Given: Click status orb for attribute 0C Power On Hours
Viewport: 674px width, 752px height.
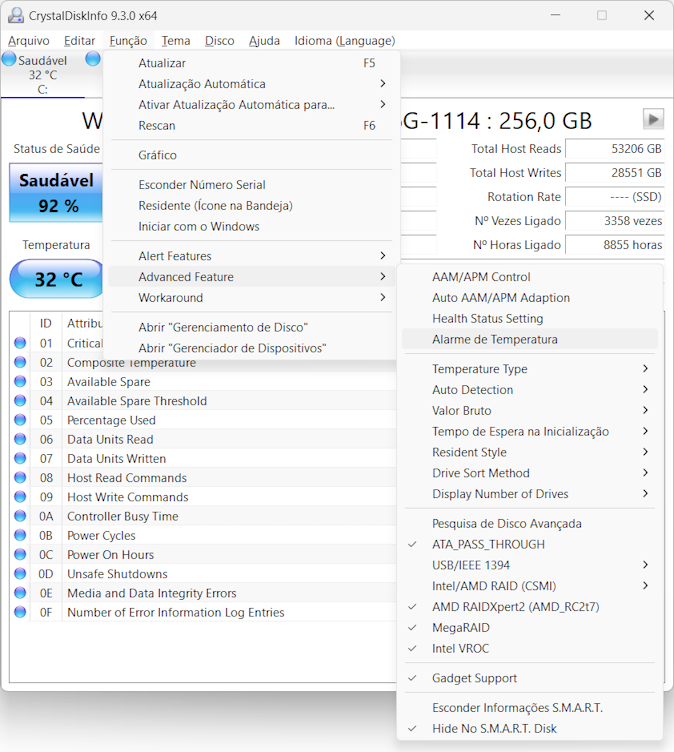Looking at the screenshot, I should click(x=20, y=555).
